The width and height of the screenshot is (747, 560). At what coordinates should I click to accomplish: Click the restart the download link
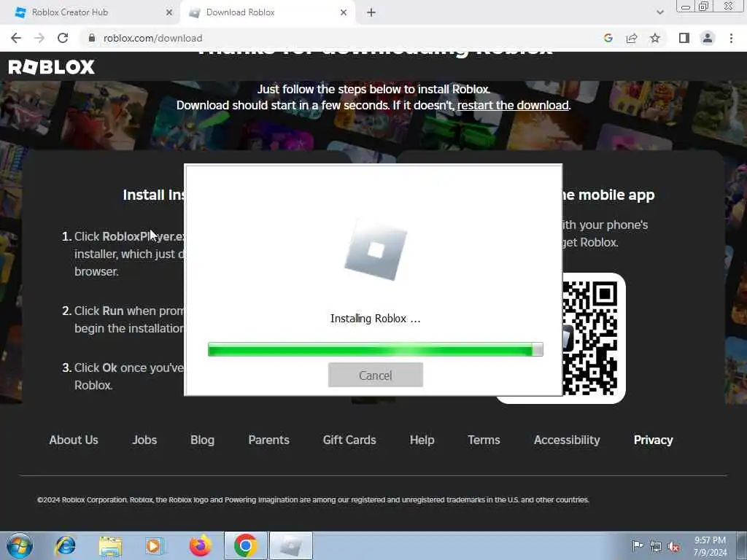coord(513,105)
